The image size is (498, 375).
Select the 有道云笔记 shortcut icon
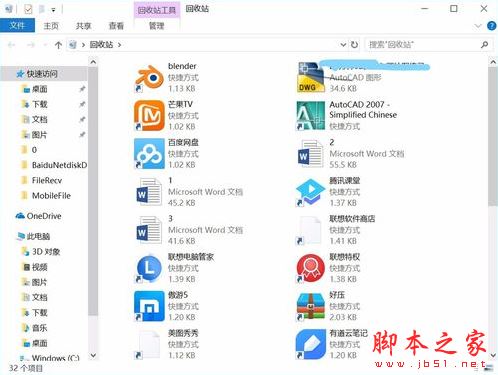click(x=310, y=344)
